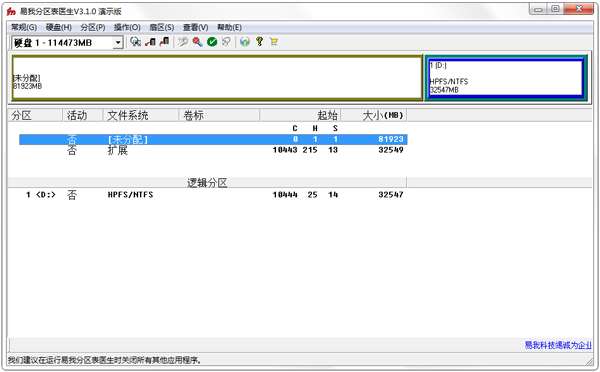Click the 10443 start cylinder value
This screenshot has width=600, height=372.
pyautogui.click(x=285, y=150)
